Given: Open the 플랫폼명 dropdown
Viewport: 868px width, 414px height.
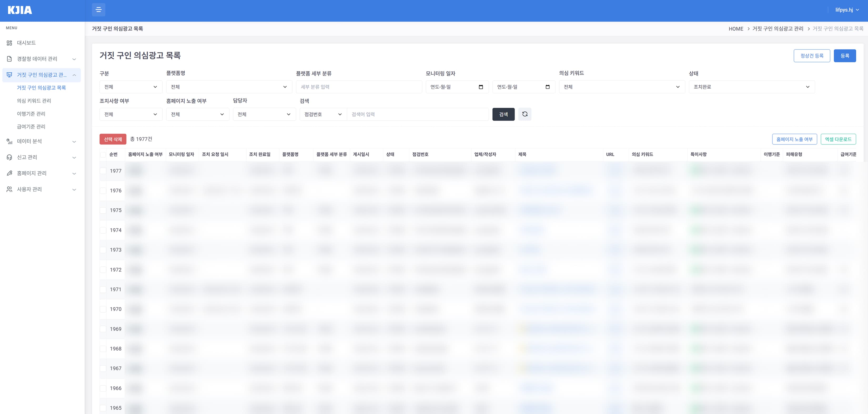Looking at the screenshot, I should tap(229, 87).
